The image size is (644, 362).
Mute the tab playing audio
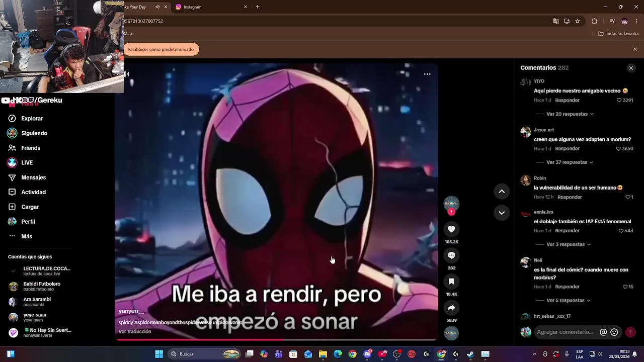(157, 7)
